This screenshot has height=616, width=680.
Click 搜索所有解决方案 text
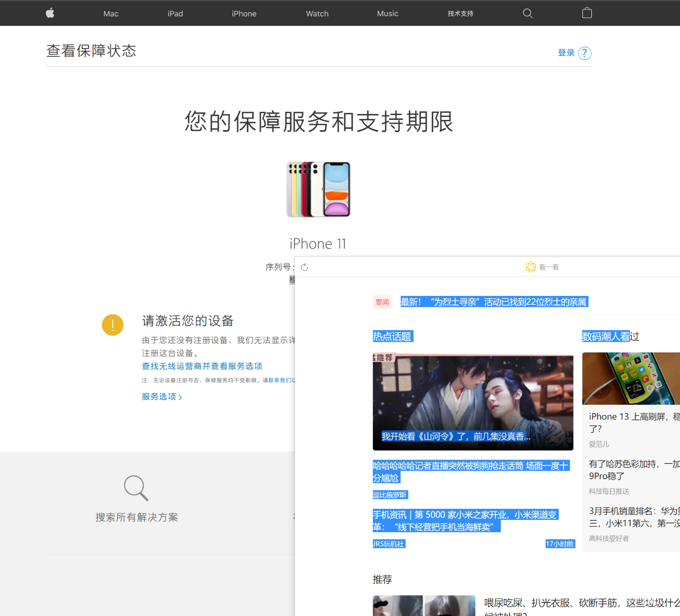(137, 517)
